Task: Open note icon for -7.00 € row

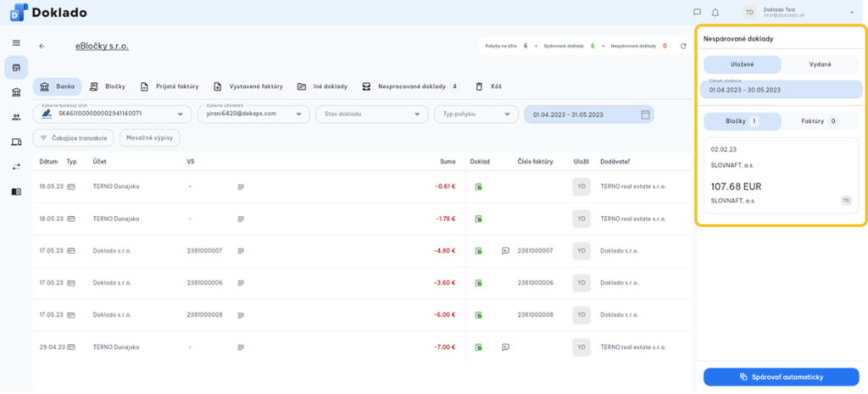Action: tap(241, 347)
